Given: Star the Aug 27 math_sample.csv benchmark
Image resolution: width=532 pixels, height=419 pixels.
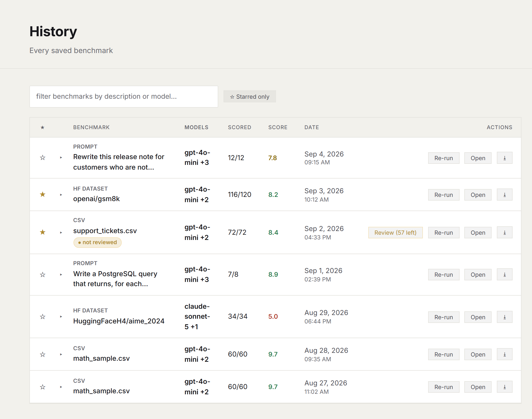Looking at the screenshot, I should coord(42,387).
